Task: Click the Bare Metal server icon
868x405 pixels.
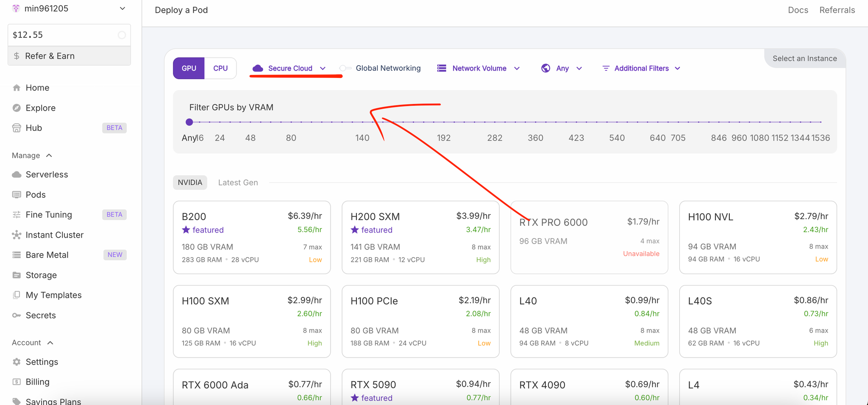Action: coord(17,255)
